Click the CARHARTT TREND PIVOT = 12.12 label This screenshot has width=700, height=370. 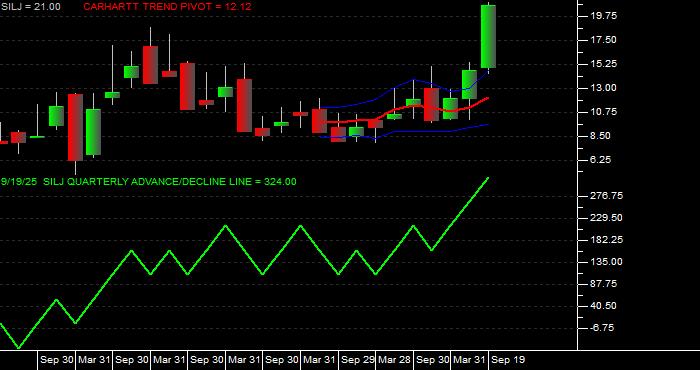pyautogui.click(x=167, y=7)
